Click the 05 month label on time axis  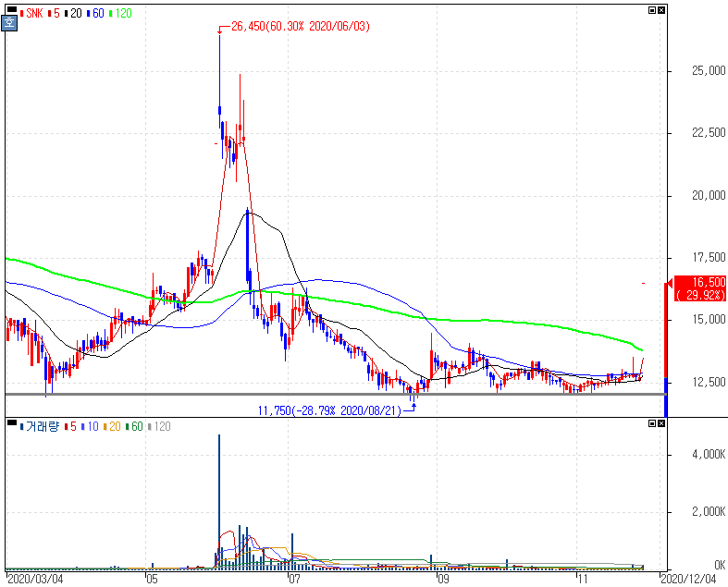152,579
